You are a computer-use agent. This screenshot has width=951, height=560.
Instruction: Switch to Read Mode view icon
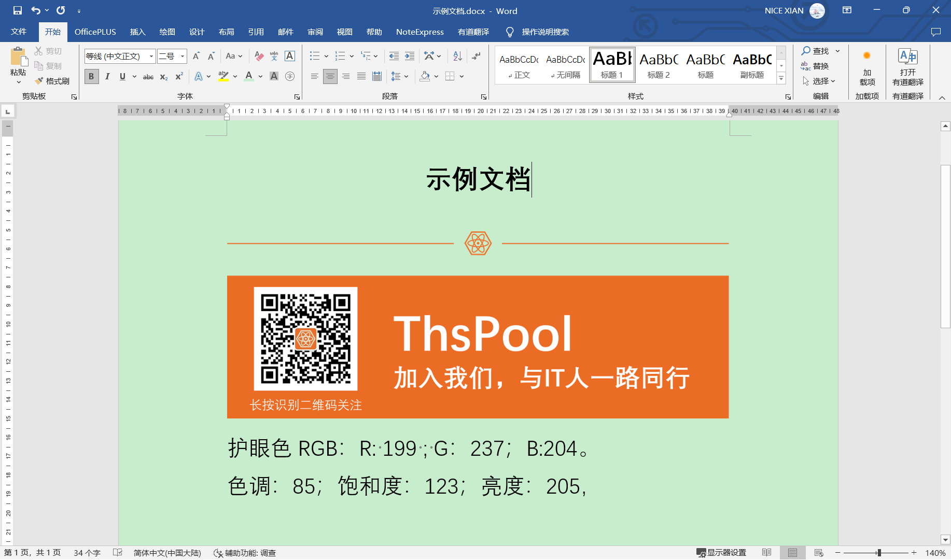(766, 553)
